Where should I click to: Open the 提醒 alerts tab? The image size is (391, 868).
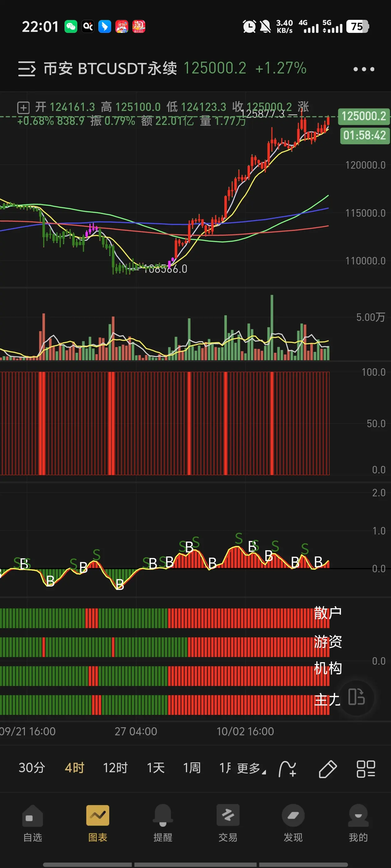[163, 822]
